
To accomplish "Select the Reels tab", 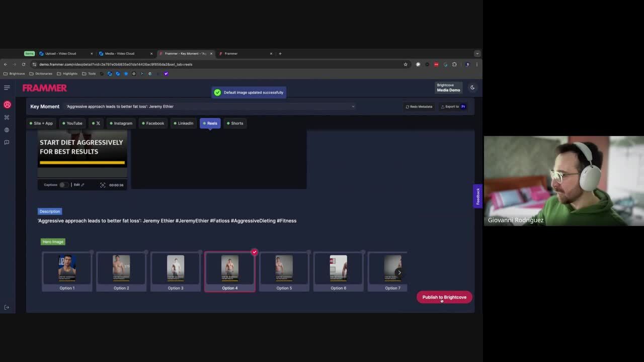I will (210, 123).
